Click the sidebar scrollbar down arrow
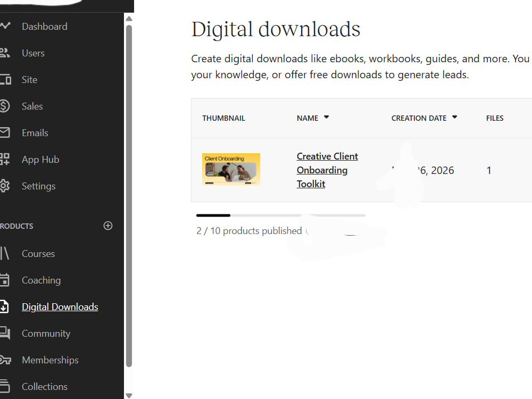 129,395
